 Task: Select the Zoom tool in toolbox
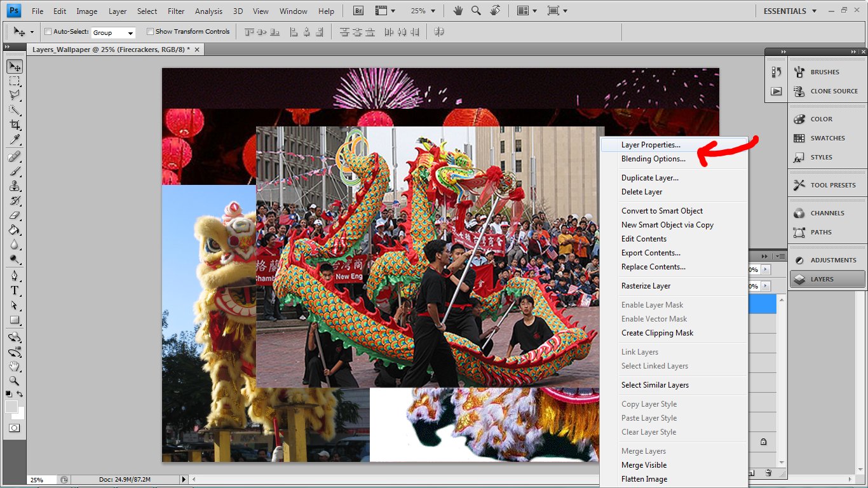click(x=15, y=381)
